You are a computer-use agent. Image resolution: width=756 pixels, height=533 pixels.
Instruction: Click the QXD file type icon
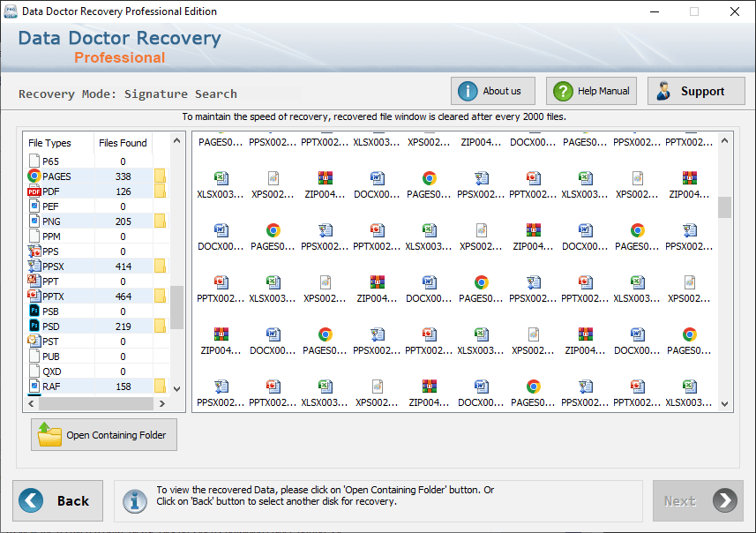tap(34, 371)
